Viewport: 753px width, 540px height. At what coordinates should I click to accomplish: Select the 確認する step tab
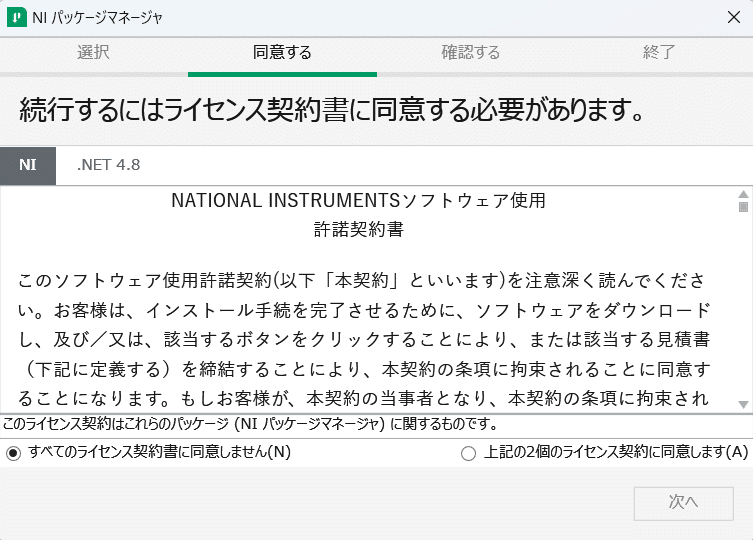[471, 52]
